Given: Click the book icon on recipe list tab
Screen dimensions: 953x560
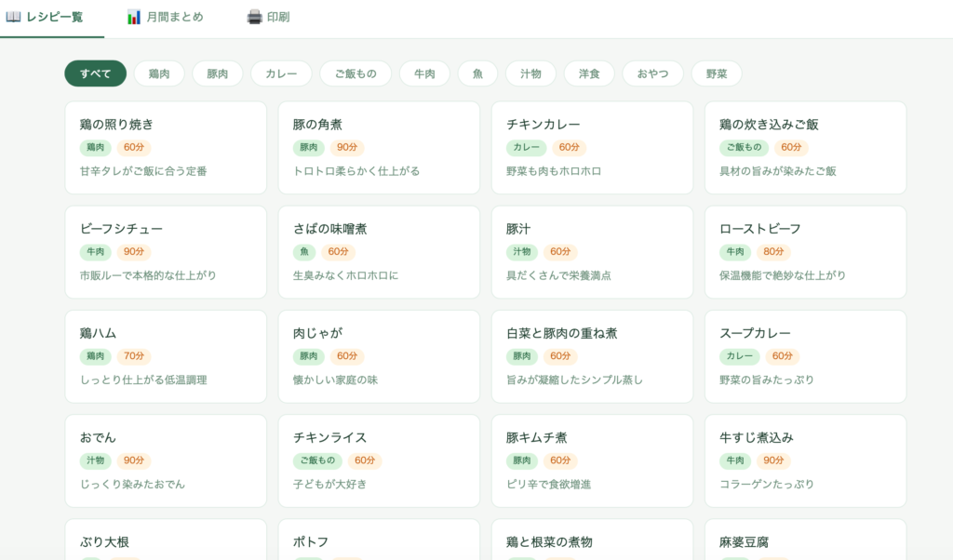Looking at the screenshot, I should pyautogui.click(x=13, y=17).
